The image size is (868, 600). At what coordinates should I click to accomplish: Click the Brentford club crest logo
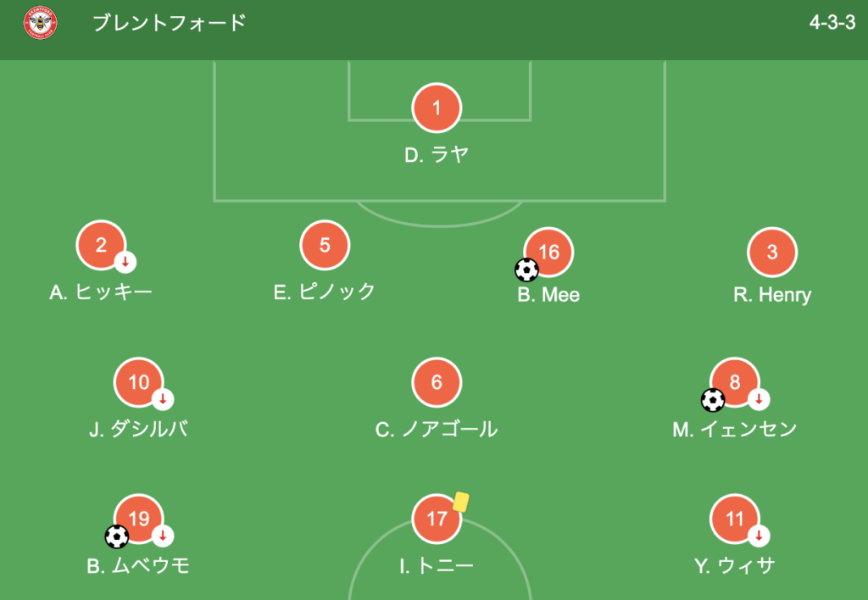coord(41,23)
